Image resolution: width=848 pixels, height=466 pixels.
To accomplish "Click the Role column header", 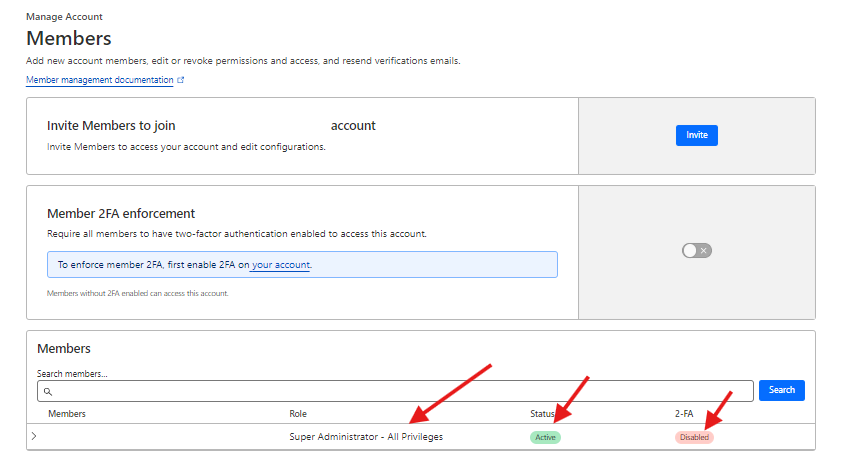I will 298,414.
